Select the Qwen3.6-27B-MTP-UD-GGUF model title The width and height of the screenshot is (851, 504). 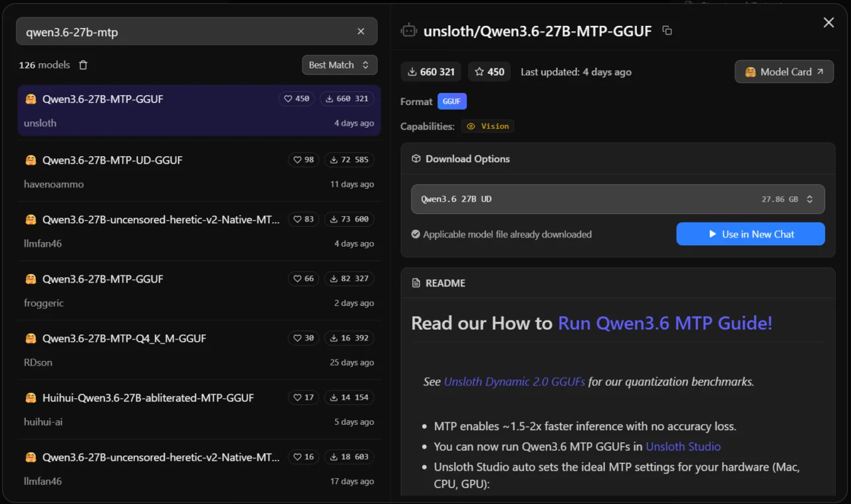coord(112,160)
